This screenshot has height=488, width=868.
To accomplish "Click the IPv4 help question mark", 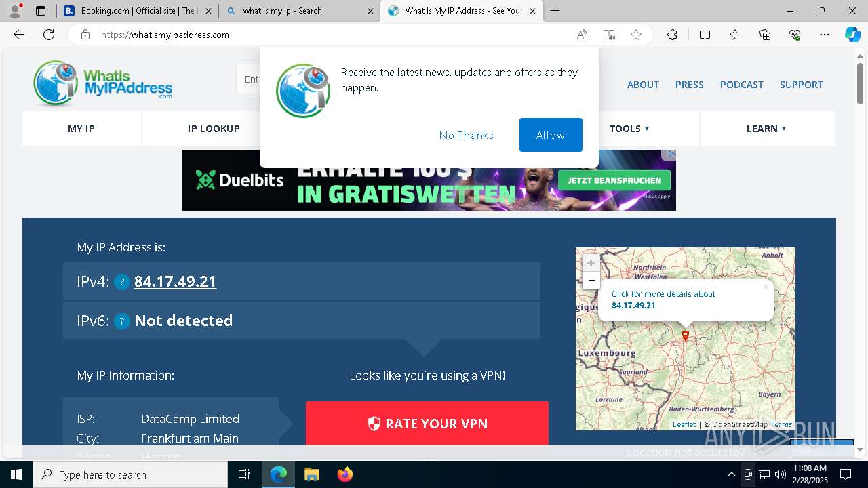I will point(121,282).
